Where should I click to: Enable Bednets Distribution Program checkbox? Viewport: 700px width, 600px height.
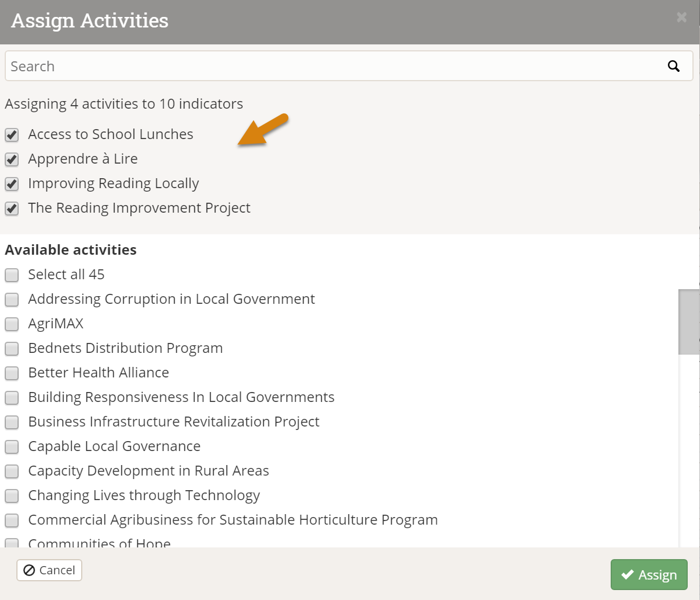pyautogui.click(x=12, y=349)
